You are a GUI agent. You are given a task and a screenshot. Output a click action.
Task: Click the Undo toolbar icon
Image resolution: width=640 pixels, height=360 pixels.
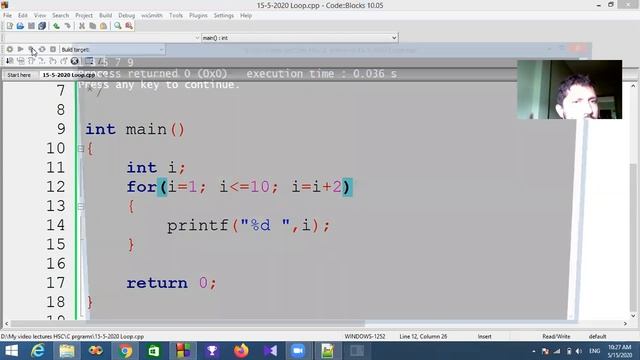(56, 26)
